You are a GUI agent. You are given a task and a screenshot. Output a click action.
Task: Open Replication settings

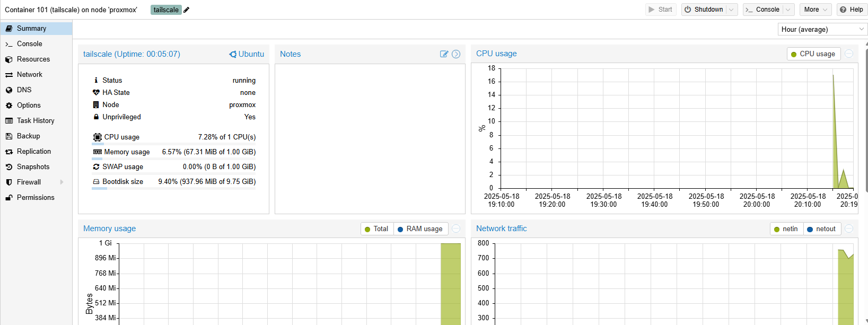(33, 152)
